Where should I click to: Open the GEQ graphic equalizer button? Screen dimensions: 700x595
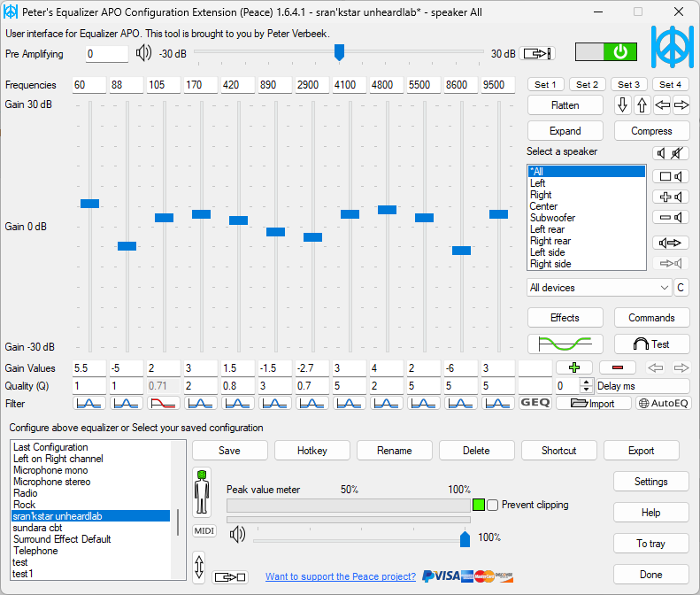click(x=535, y=403)
